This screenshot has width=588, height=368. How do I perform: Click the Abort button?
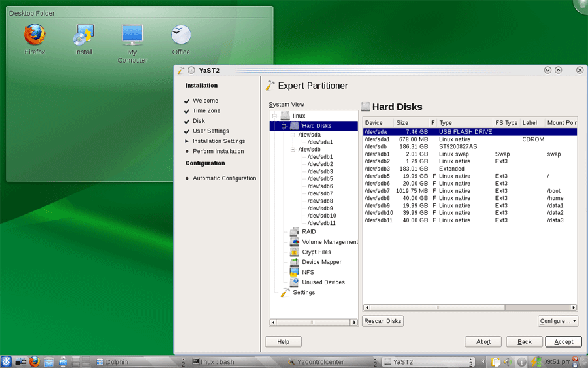click(x=483, y=342)
